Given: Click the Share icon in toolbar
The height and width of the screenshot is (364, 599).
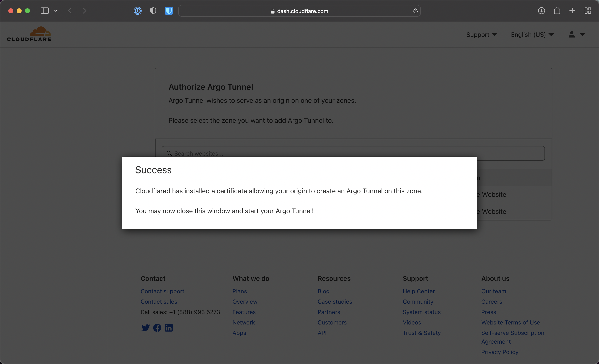Looking at the screenshot, I should click(x=557, y=11).
